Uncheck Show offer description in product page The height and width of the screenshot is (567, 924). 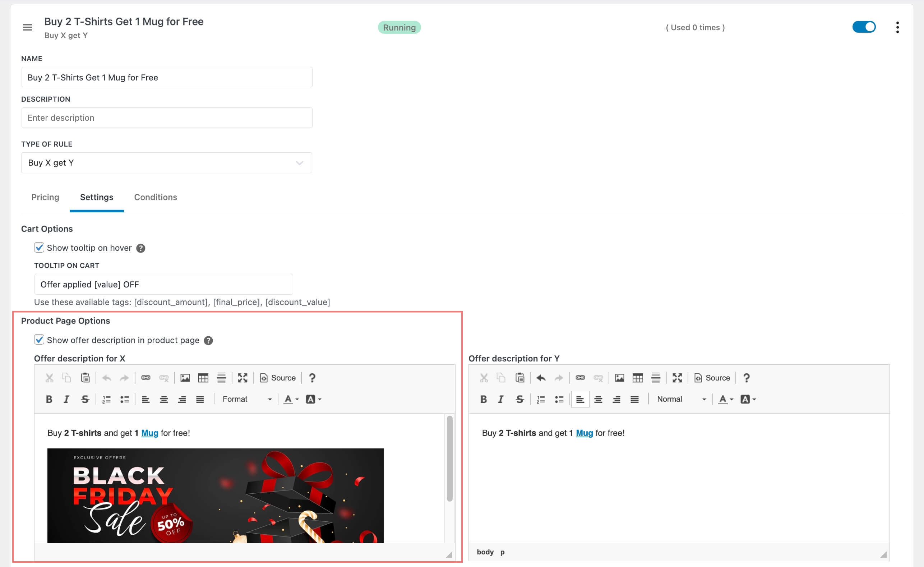click(x=40, y=340)
